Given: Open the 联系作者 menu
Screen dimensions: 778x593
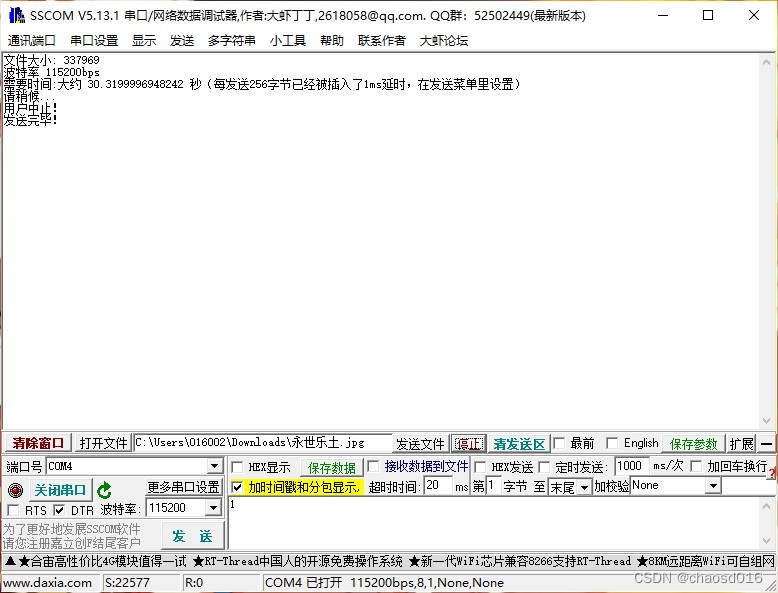Looking at the screenshot, I should (382, 41).
